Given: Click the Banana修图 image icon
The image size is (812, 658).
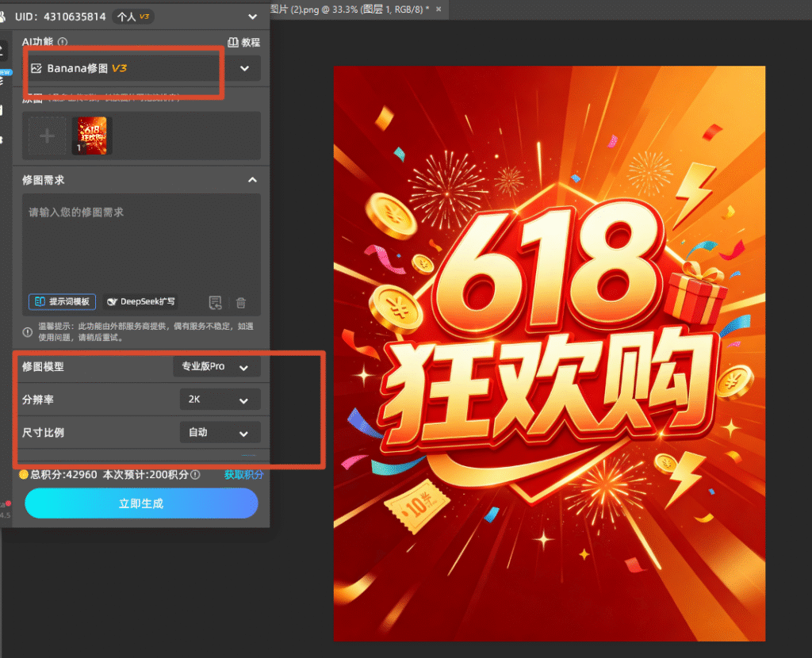Looking at the screenshot, I should pyautogui.click(x=36, y=68).
